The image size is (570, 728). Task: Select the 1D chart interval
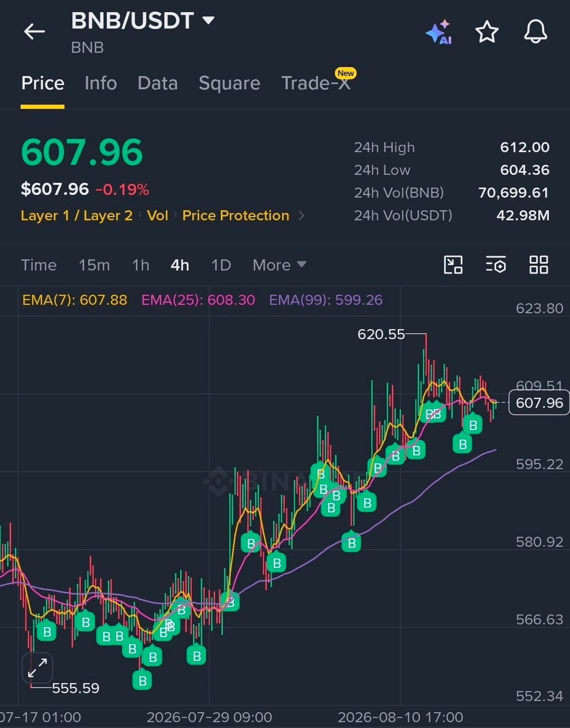(x=221, y=265)
